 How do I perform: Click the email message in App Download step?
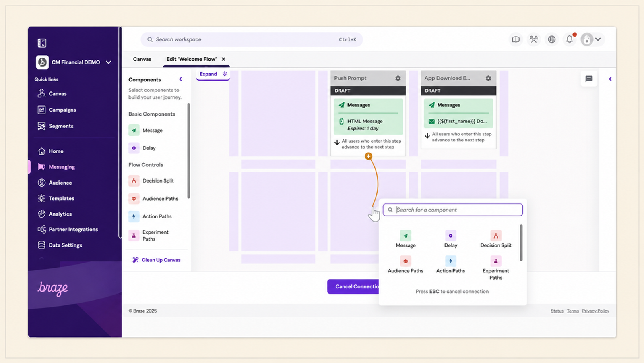[x=458, y=121]
